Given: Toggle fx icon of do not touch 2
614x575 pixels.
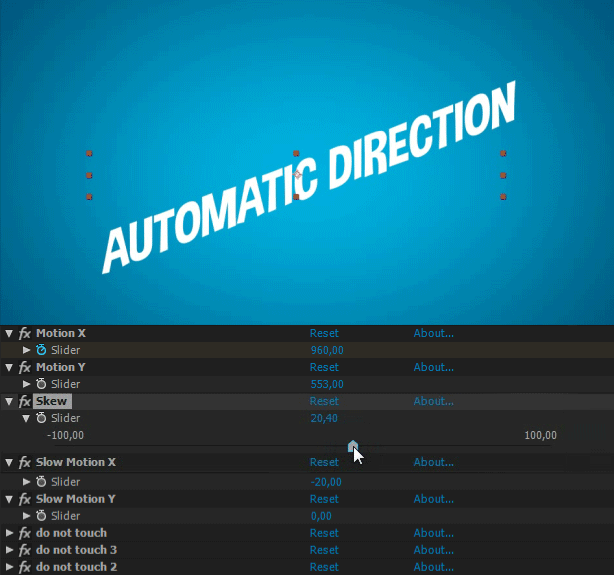Looking at the screenshot, I should tap(25, 567).
